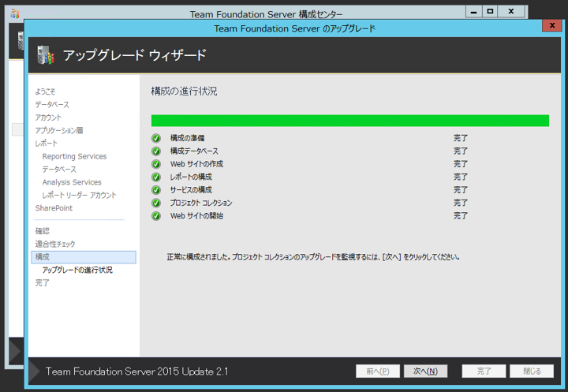Close the 構成センター window
Viewport: 568px width, 392px height.
[x=511, y=12]
